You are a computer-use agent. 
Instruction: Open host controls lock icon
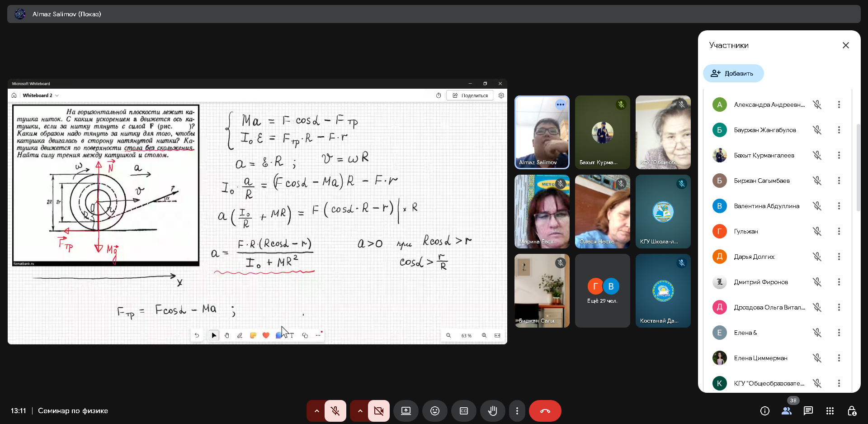click(x=851, y=411)
